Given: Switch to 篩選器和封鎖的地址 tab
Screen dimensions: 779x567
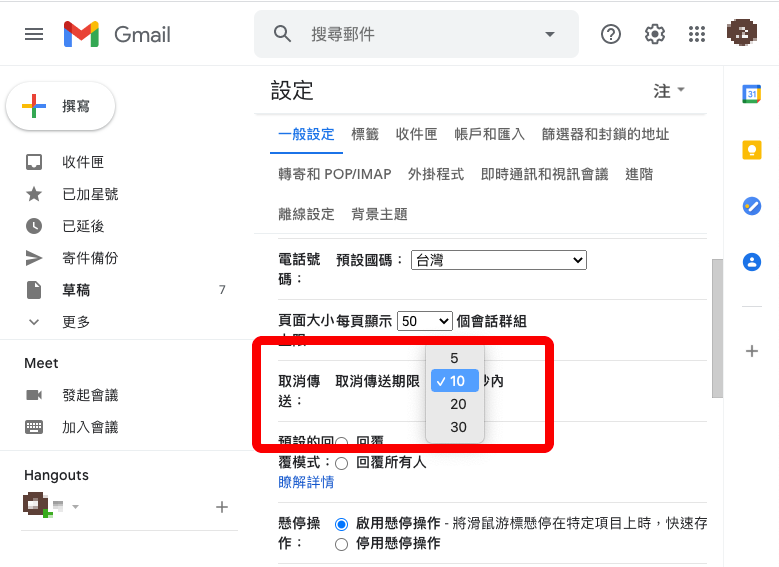Looking at the screenshot, I should tap(605, 134).
